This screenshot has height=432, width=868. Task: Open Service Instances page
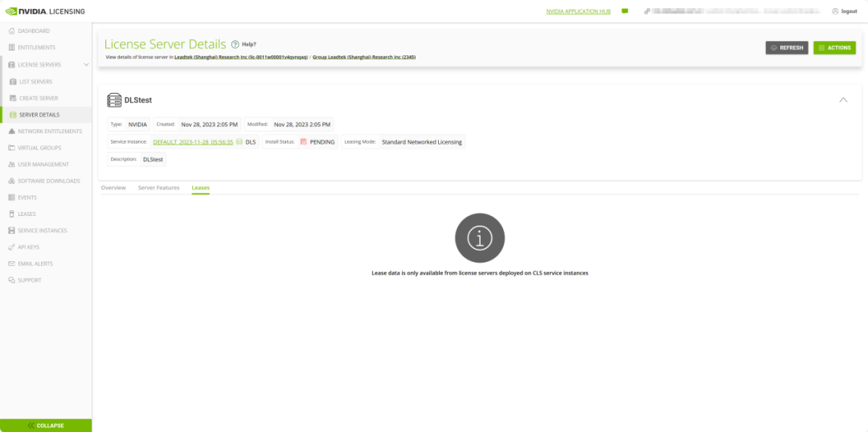pyautogui.click(x=43, y=230)
